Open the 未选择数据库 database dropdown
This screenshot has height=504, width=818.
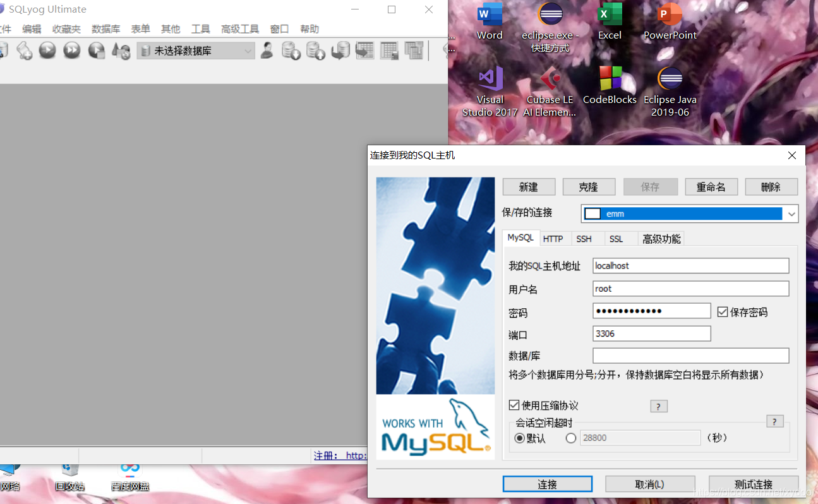coord(196,51)
